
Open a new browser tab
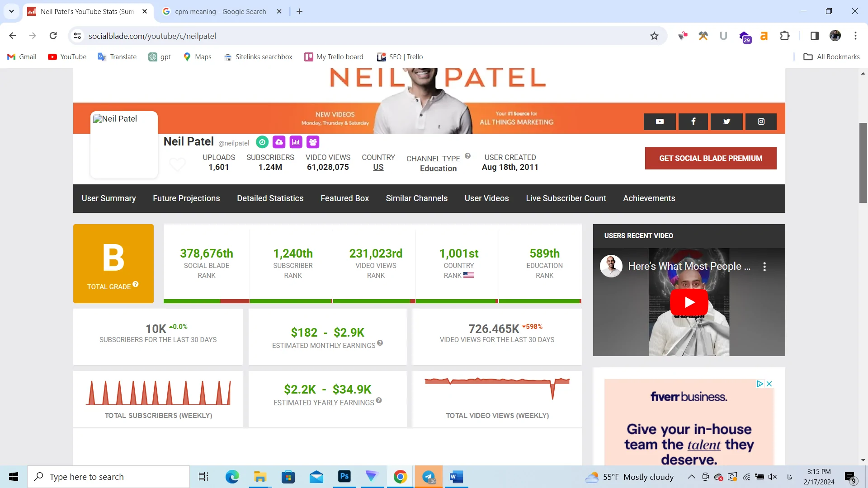pyautogui.click(x=299, y=11)
